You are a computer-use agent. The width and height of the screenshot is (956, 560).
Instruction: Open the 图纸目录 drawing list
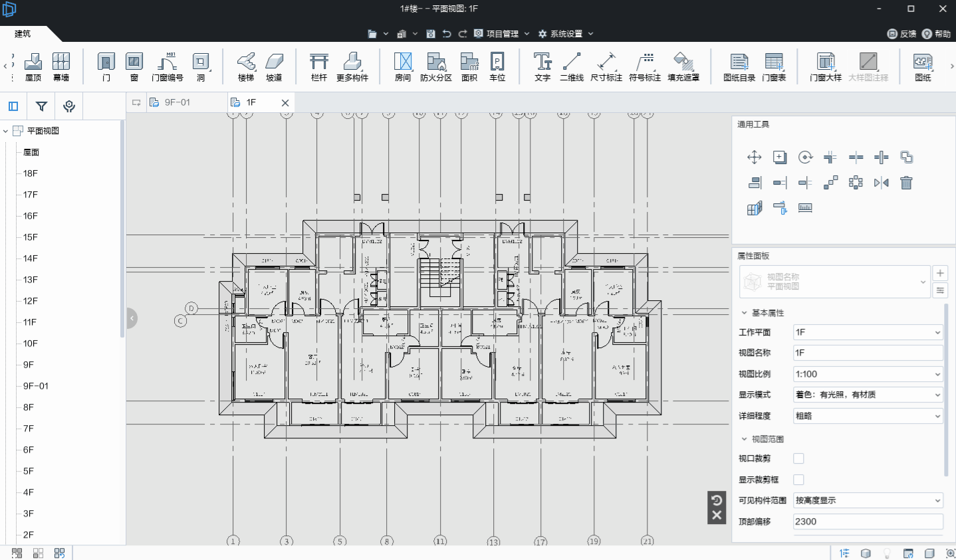click(739, 67)
